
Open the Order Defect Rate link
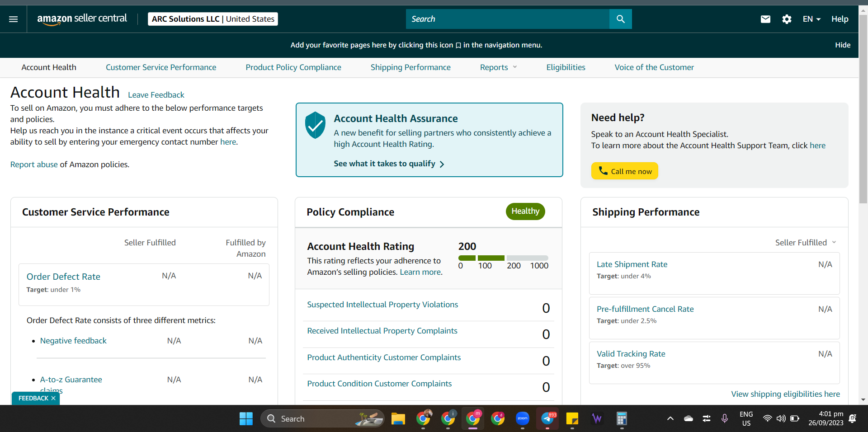click(63, 277)
